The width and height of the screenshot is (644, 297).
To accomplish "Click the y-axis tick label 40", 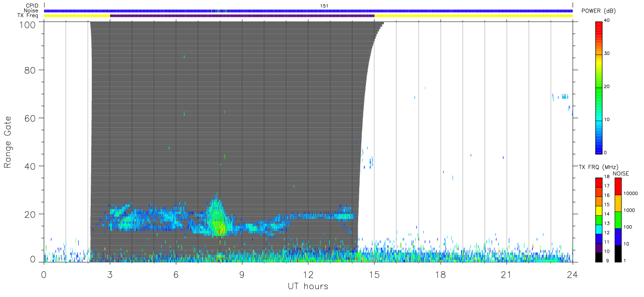I will click(x=31, y=167).
